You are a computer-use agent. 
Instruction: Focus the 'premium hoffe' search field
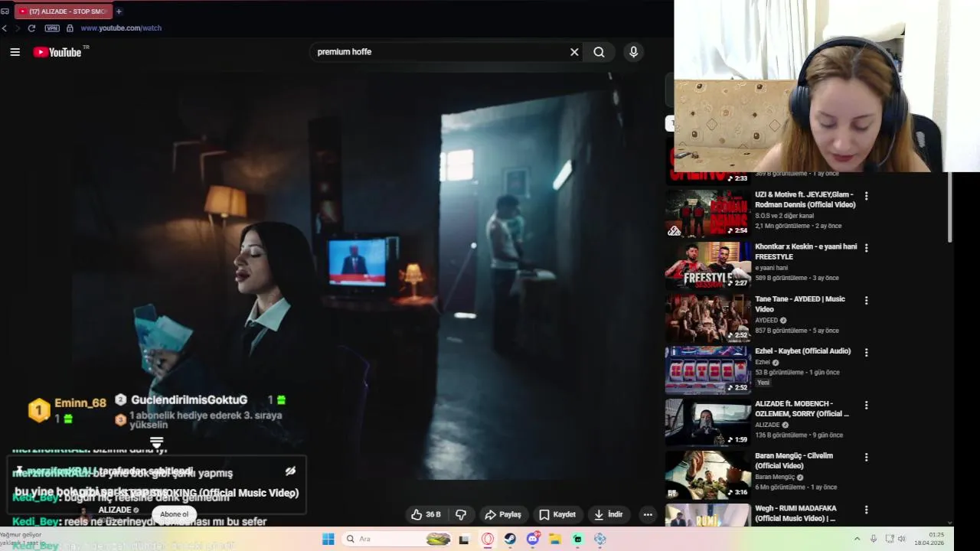click(440, 52)
